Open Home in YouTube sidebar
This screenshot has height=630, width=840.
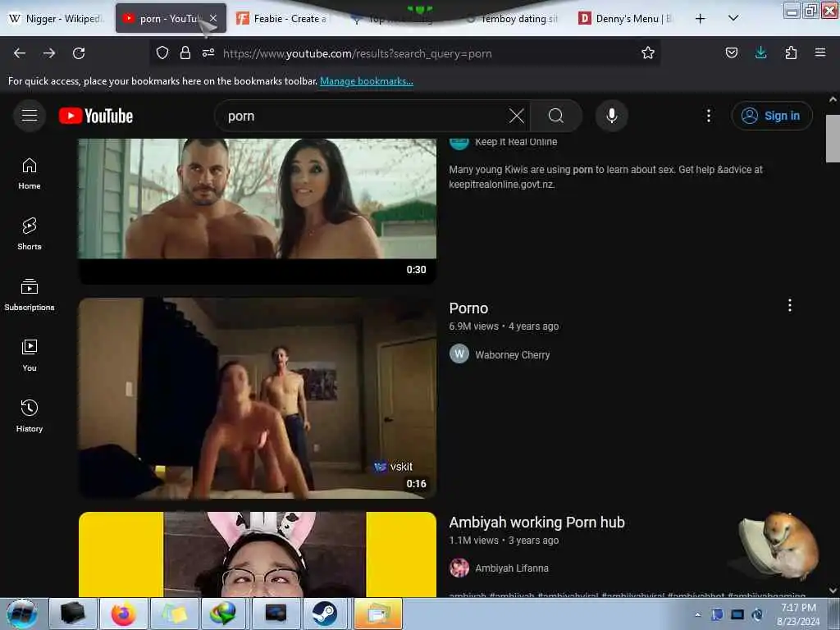pyautogui.click(x=30, y=174)
